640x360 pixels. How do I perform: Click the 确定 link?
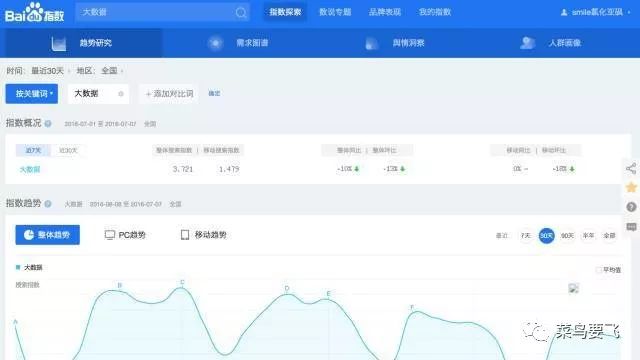214,93
